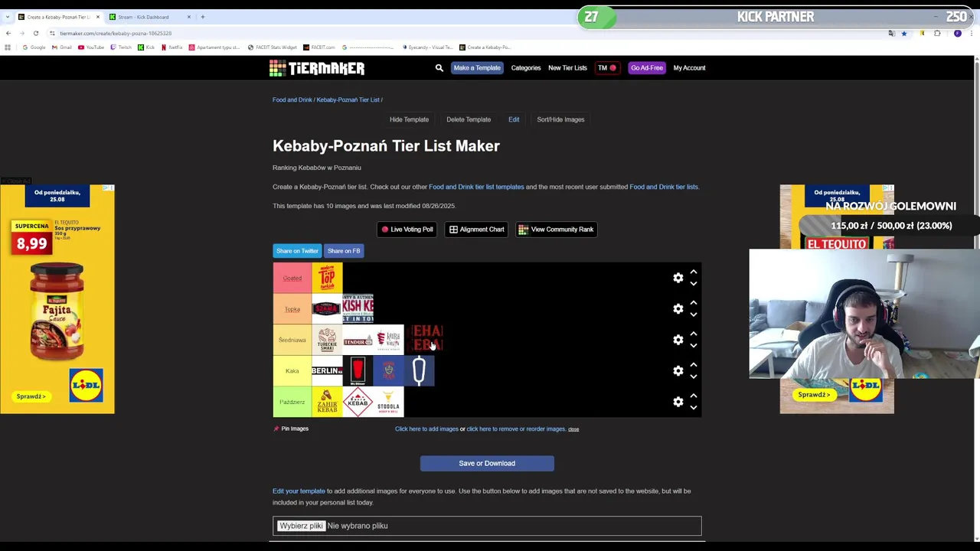The width and height of the screenshot is (980, 551).
Task: Open Make a Template page
Action: pyautogui.click(x=477, y=68)
